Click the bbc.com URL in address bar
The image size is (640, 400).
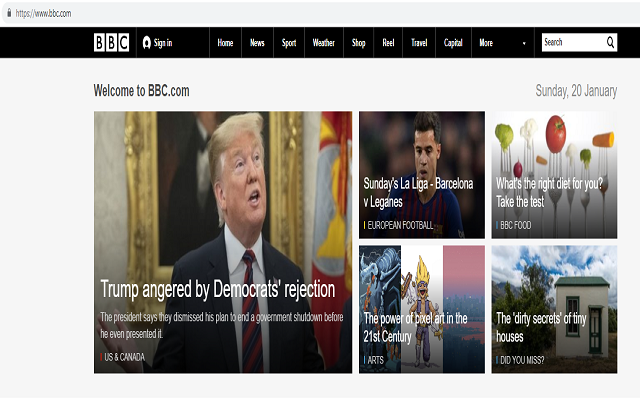43,13
